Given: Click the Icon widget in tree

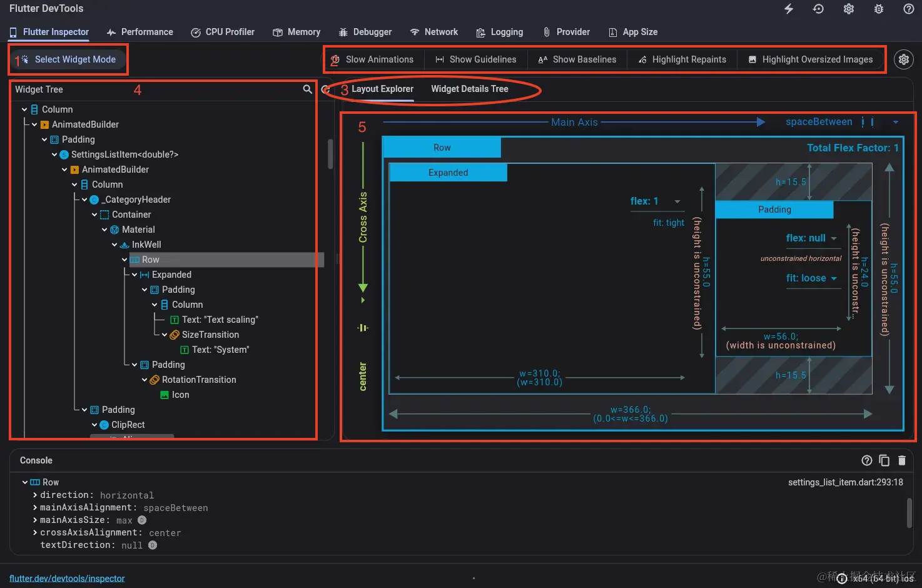Looking at the screenshot, I should (175, 395).
